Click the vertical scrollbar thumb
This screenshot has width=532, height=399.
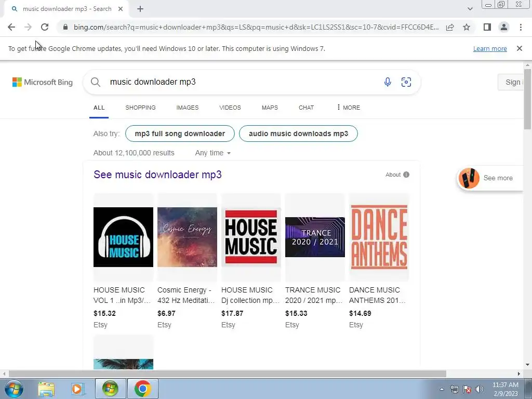527,99
